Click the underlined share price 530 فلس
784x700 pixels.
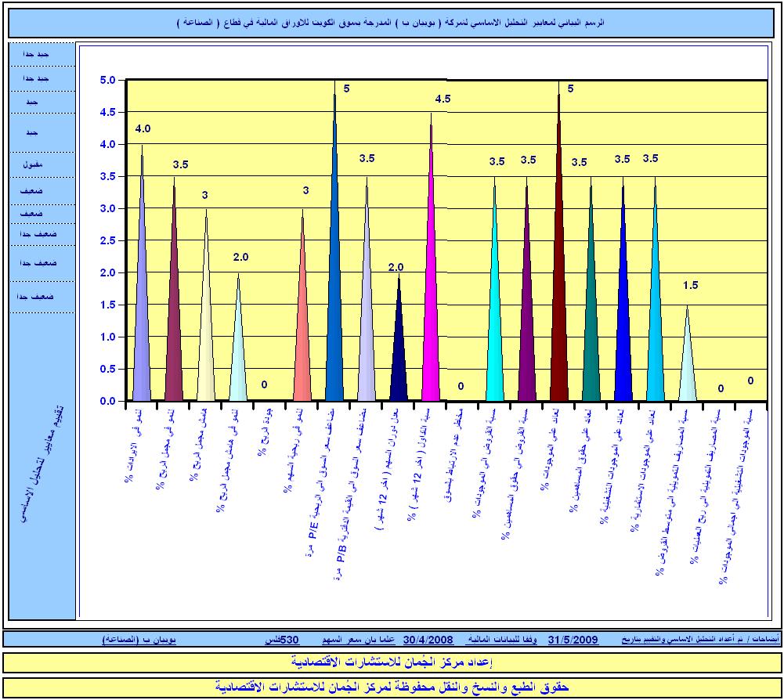283,640
